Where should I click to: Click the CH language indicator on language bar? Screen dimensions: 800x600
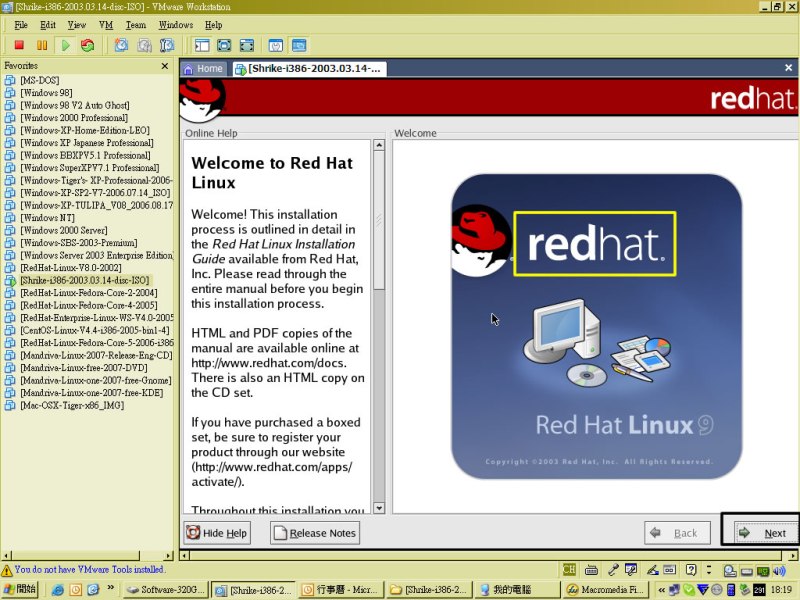click(x=569, y=569)
